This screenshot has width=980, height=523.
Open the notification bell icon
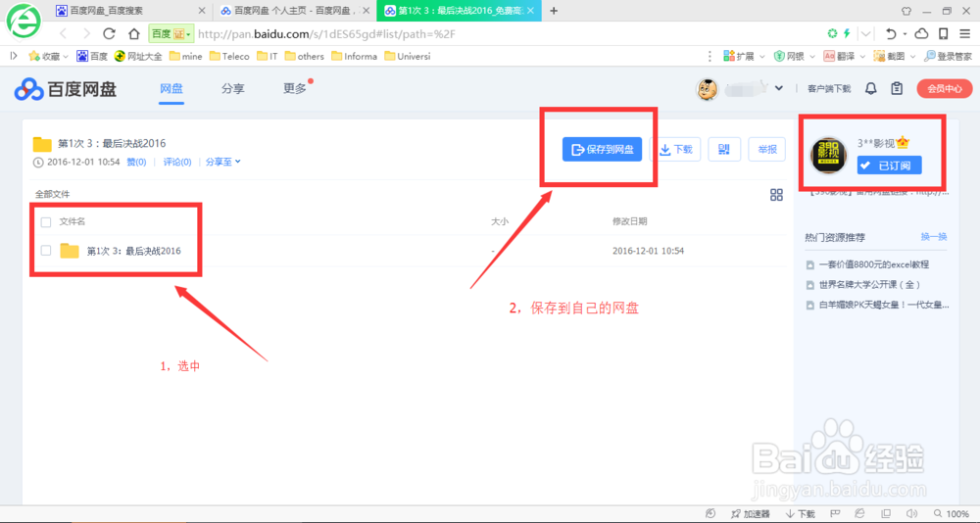click(x=870, y=89)
